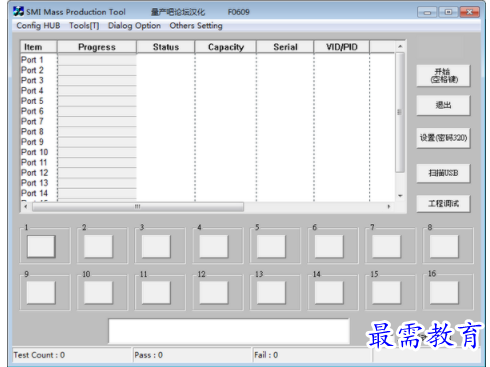Click port slot 14 box
This screenshot has width=490, height=367.
(x=329, y=292)
